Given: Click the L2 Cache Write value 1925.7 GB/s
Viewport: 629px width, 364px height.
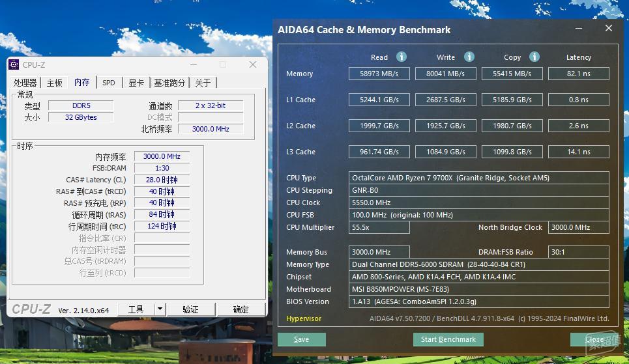Looking at the screenshot, I should point(446,126).
